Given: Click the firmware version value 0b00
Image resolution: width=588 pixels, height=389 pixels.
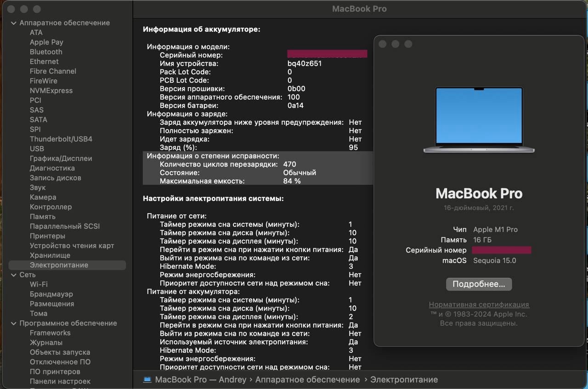Looking at the screenshot, I should click(296, 89).
